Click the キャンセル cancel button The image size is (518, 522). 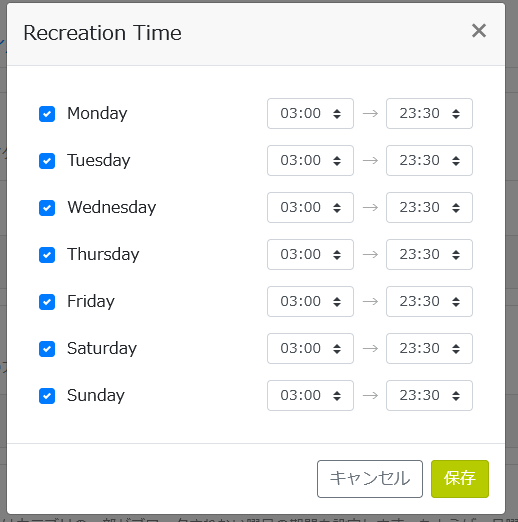pyautogui.click(x=370, y=479)
